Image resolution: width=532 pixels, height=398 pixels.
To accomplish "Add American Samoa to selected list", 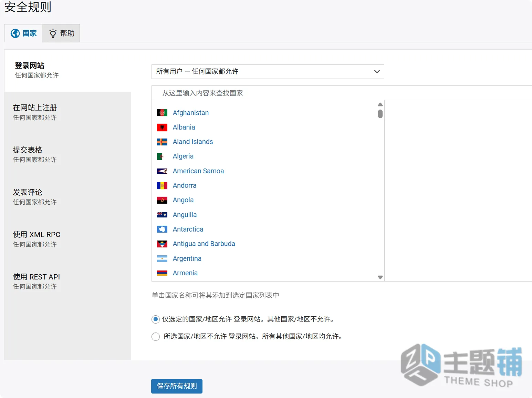I will pos(198,171).
